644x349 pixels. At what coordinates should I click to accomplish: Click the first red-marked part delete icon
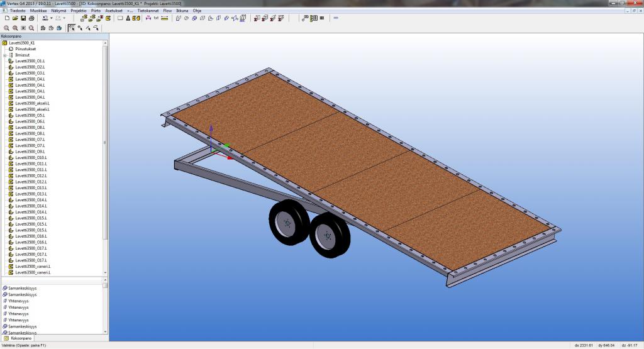point(257,18)
